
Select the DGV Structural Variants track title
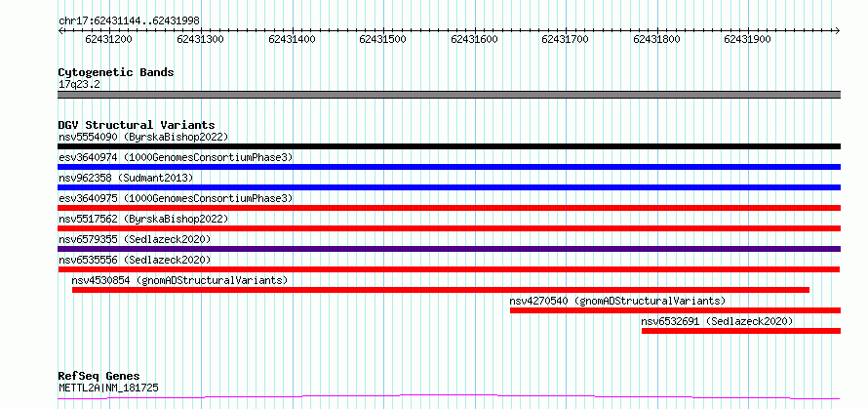tap(137, 125)
